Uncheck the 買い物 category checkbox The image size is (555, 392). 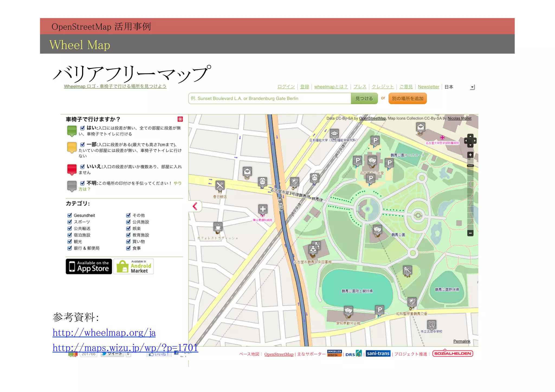click(128, 241)
